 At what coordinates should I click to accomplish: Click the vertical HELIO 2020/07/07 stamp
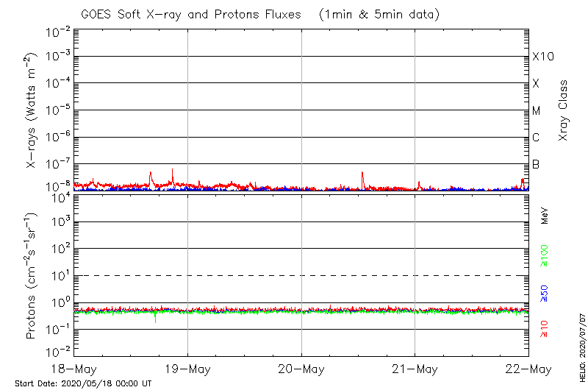(583, 346)
